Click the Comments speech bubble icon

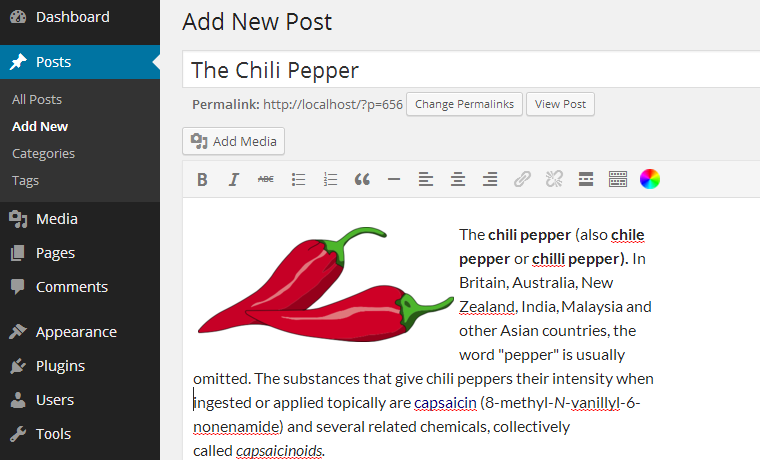click(x=17, y=287)
